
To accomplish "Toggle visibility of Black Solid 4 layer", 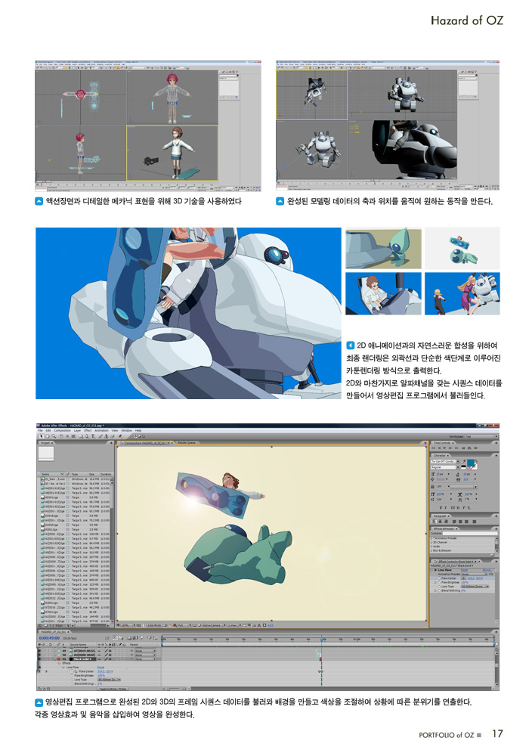I will pyautogui.click(x=39, y=659).
